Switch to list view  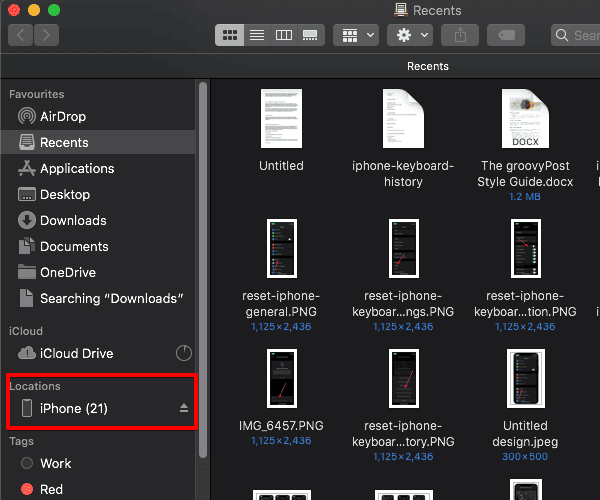click(x=256, y=35)
